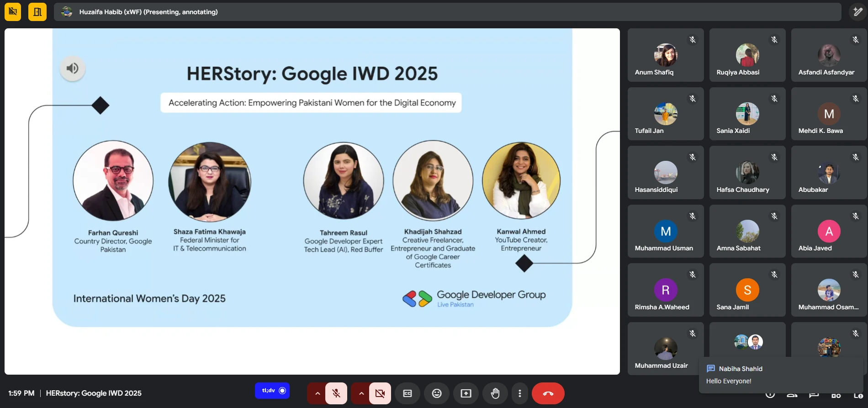Click the muted mic icon on Hasansiddiqui's tile
This screenshot has height=408, width=868.
693,157
